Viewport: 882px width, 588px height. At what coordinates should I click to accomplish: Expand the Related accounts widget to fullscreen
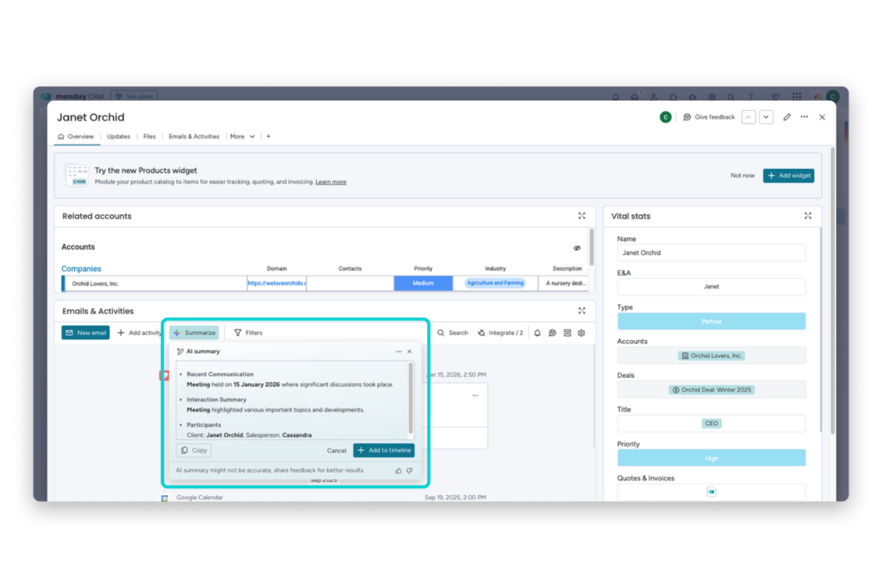581,216
